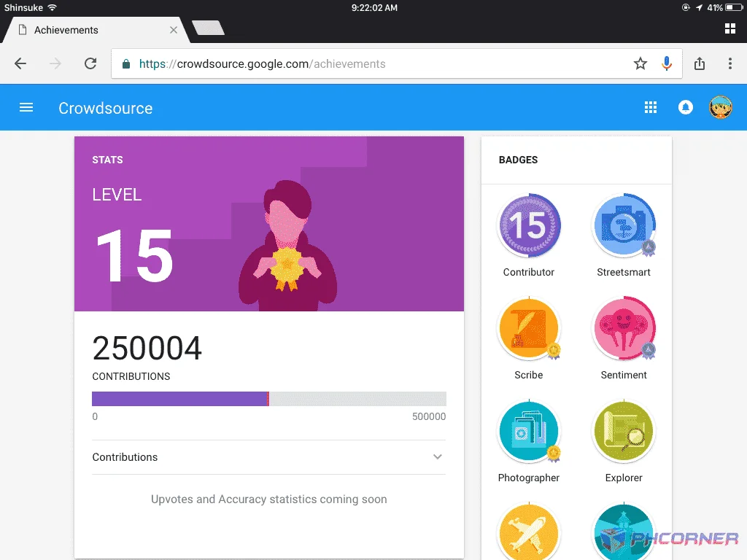The image size is (747, 560).
Task: Select the Scribe badge
Action: (x=529, y=329)
